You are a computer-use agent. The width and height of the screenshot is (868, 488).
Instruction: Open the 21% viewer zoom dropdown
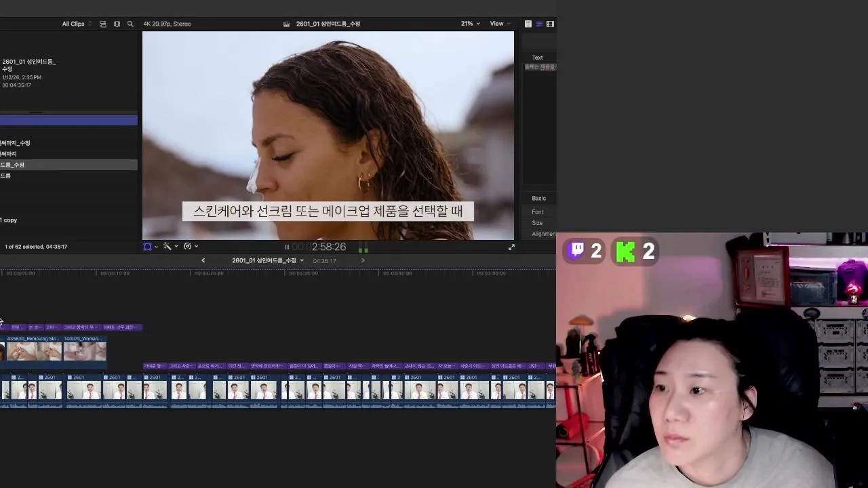point(470,24)
